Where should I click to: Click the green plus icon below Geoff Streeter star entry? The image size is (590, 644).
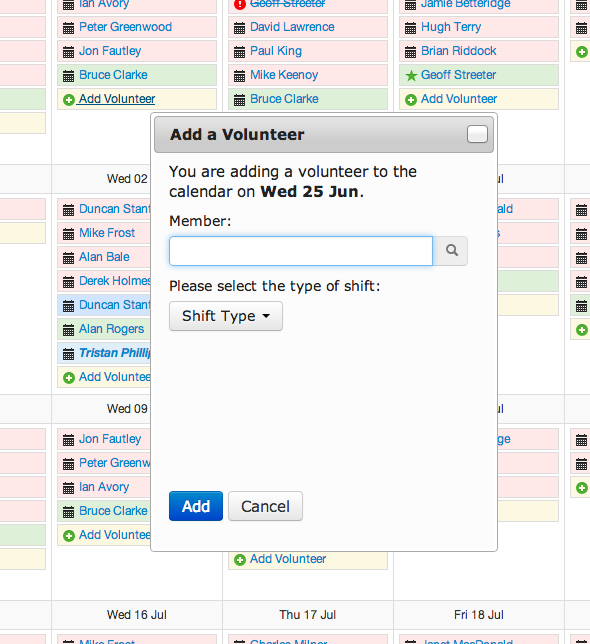point(411,100)
